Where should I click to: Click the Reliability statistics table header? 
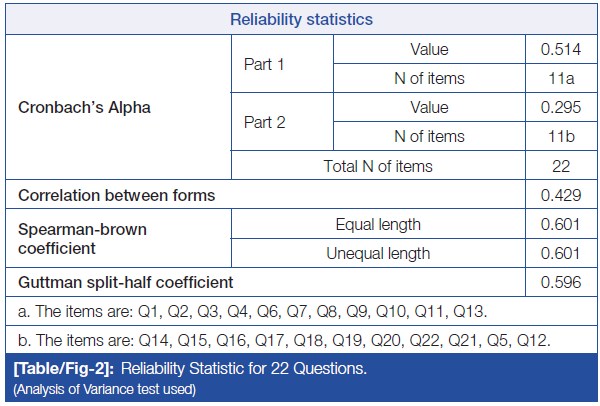pos(300,19)
